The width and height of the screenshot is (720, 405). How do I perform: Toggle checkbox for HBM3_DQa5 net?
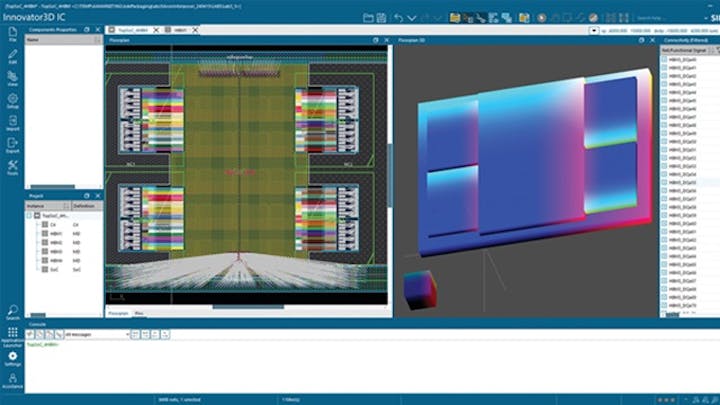click(665, 99)
